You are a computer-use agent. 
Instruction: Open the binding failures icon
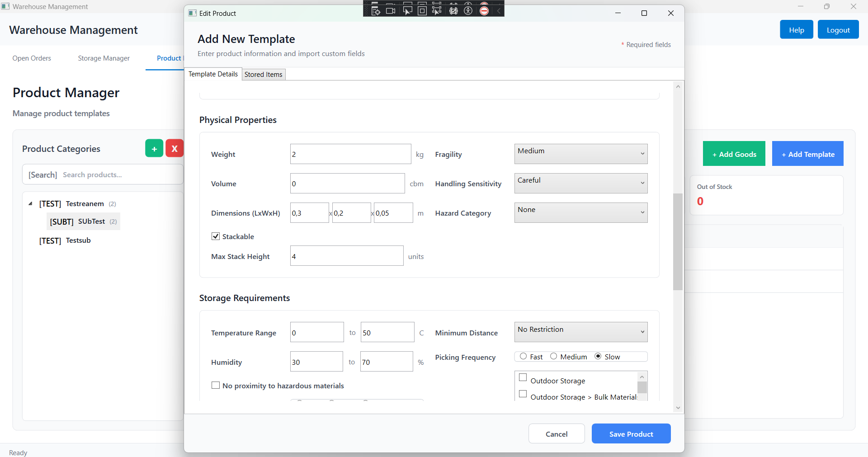453,10
